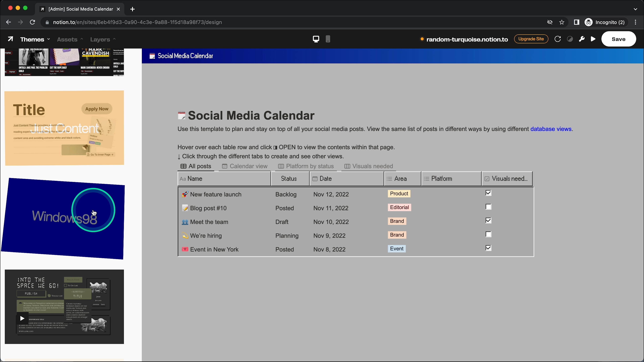Viewport: 644px width, 362px height.
Task: Click the Event area tag
Action: click(x=396, y=249)
